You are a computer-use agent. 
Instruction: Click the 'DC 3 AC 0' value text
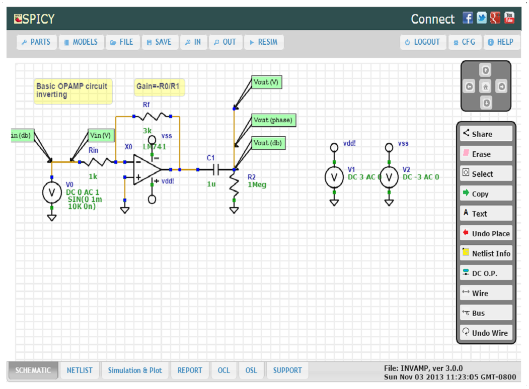pyautogui.click(x=364, y=177)
